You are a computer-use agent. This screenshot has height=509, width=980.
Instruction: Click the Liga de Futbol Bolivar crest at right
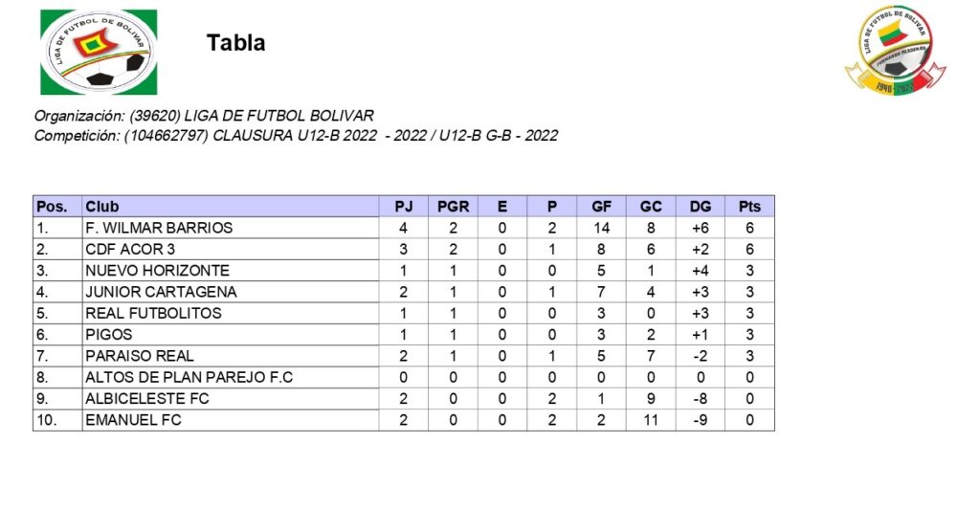pos(895,53)
